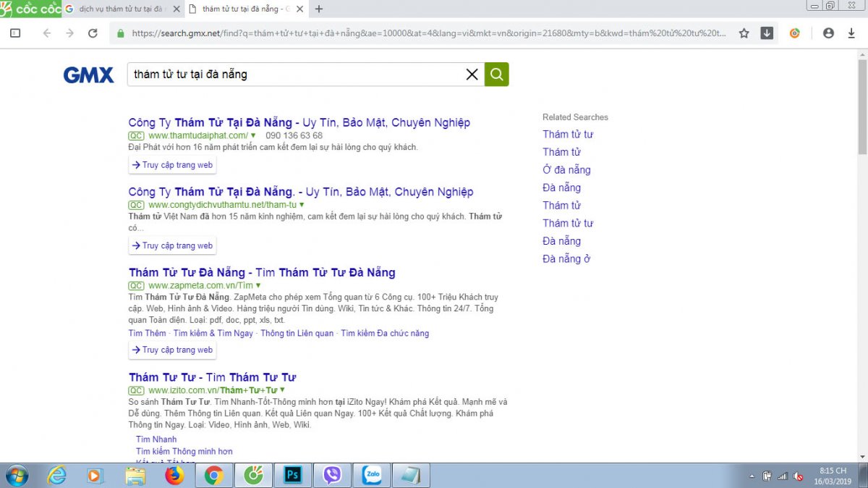Open the downloads arrow icon in toolbar
The height and width of the screenshot is (488, 868).
[767, 33]
